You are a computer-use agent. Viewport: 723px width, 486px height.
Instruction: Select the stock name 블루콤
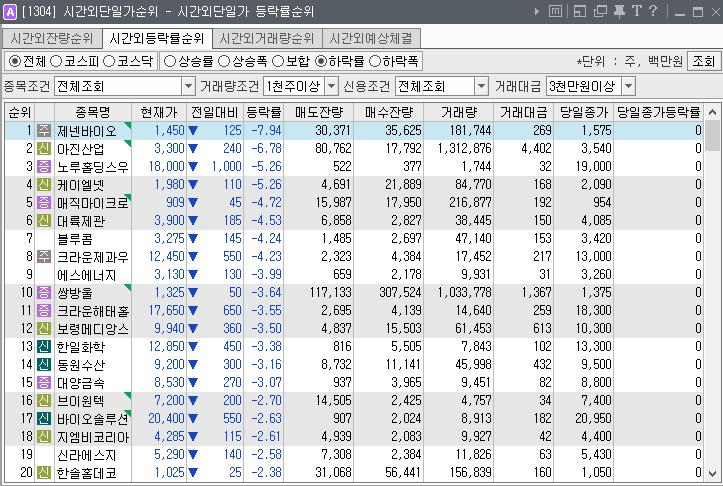point(75,239)
